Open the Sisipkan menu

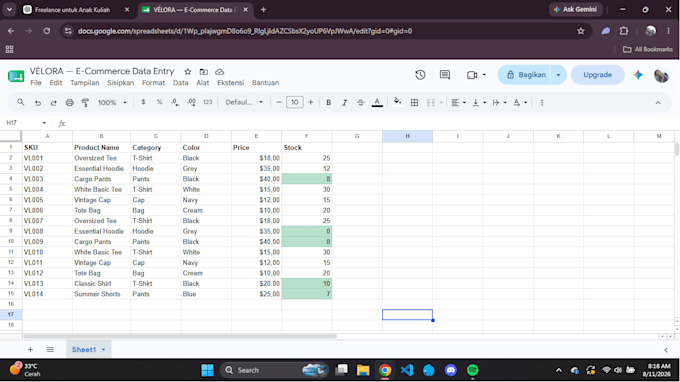[121, 83]
